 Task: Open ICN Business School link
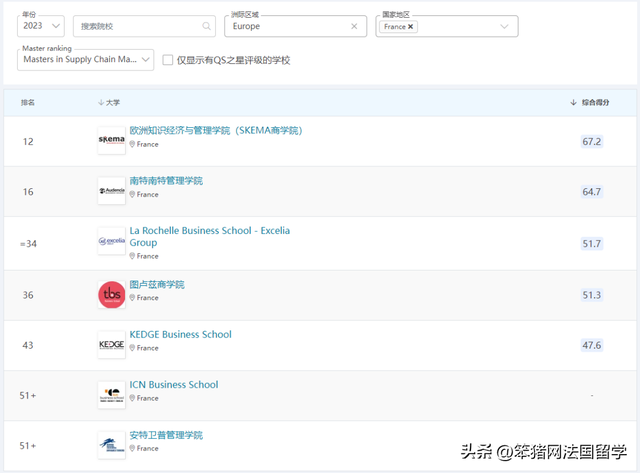click(174, 384)
